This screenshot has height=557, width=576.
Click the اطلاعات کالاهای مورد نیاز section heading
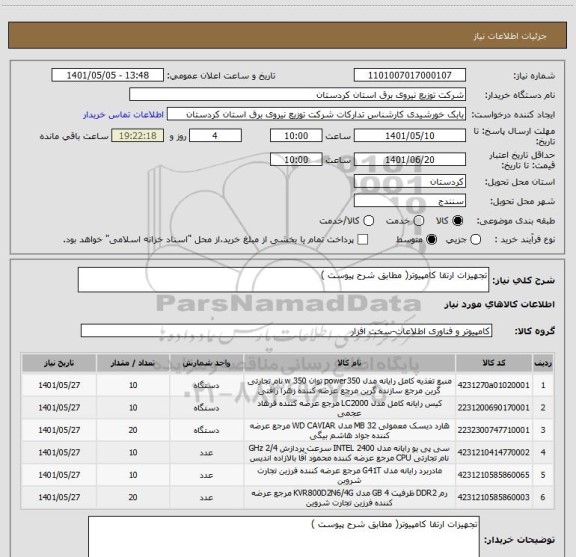point(500,304)
